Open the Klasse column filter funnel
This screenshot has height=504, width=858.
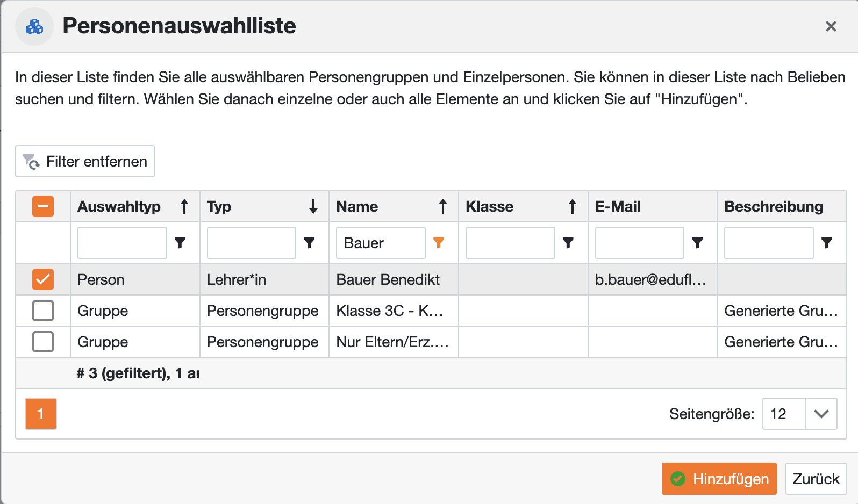(x=568, y=243)
